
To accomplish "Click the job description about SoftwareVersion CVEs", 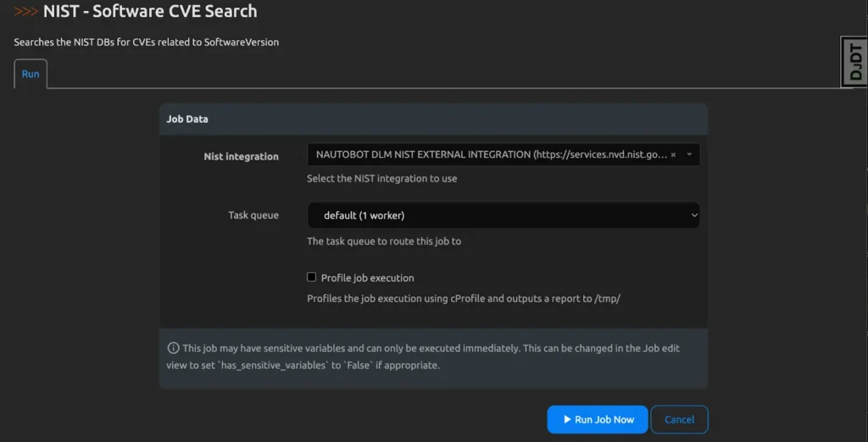I will [146, 42].
